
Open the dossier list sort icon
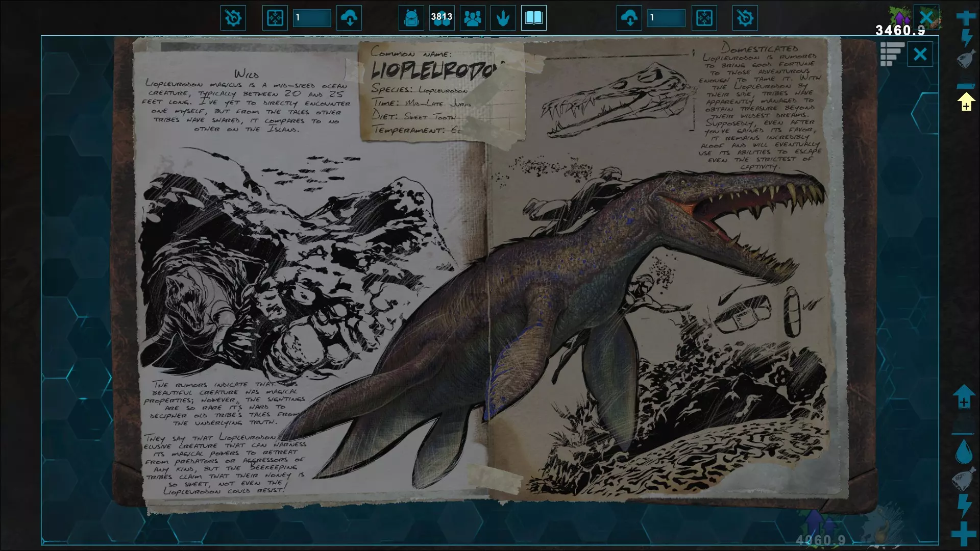click(x=892, y=54)
